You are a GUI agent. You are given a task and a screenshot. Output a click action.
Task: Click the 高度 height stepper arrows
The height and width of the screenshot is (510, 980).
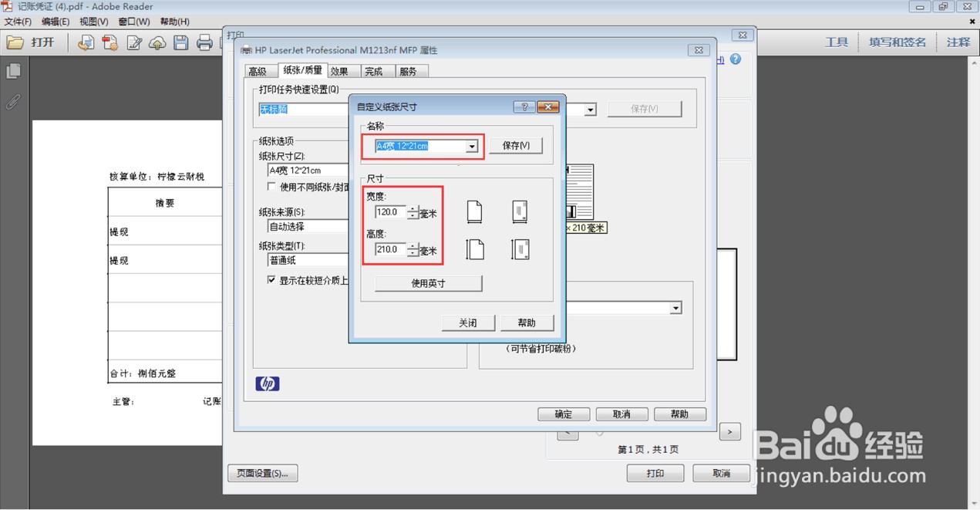(x=413, y=250)
